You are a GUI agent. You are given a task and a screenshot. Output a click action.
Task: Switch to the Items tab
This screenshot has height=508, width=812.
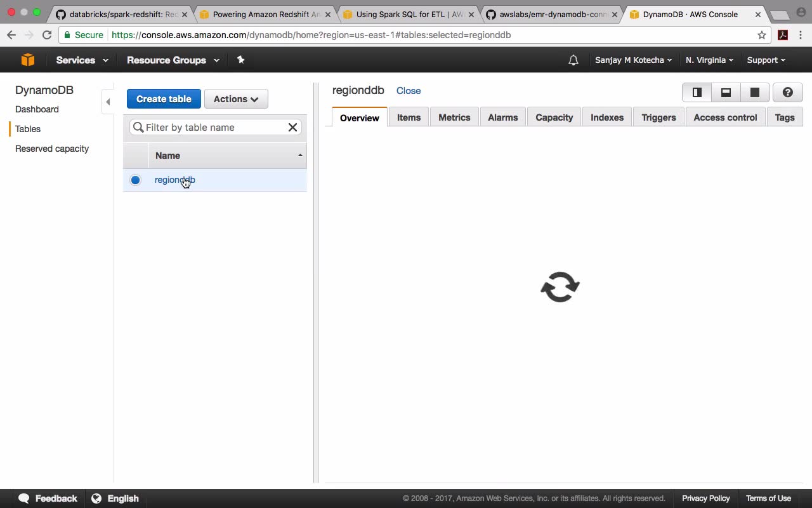tap(409, 117)
